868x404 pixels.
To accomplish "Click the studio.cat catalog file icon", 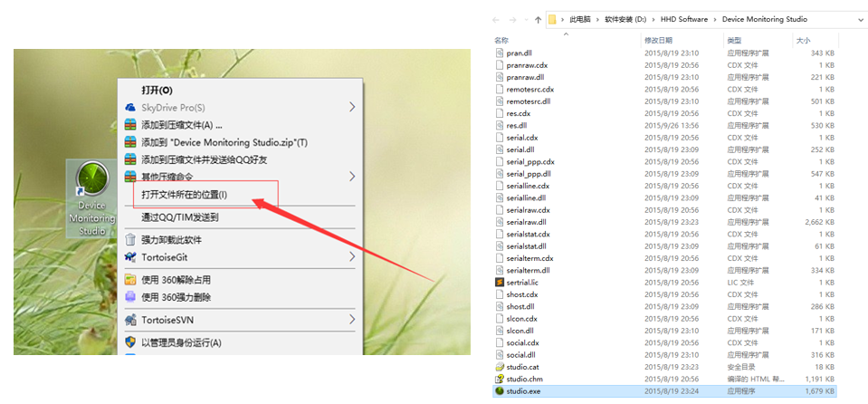I will pyautogui.click(x=500, y=367).
